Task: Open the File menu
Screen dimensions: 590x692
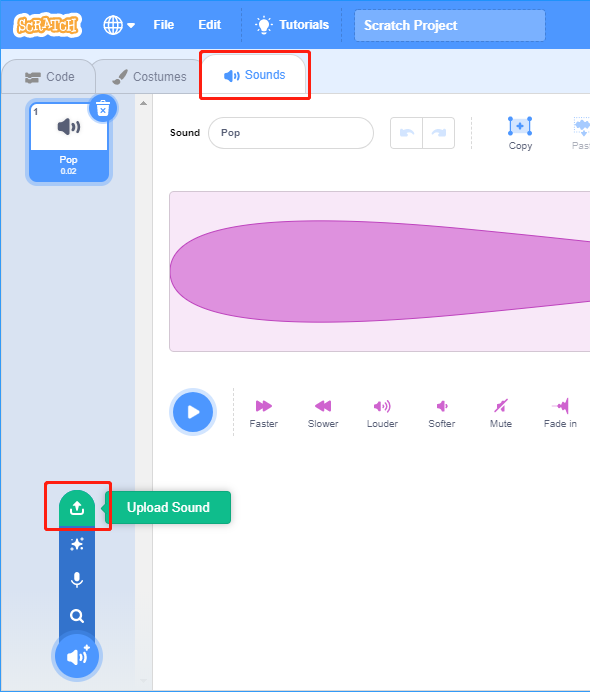Action: (x=164, y=25)
